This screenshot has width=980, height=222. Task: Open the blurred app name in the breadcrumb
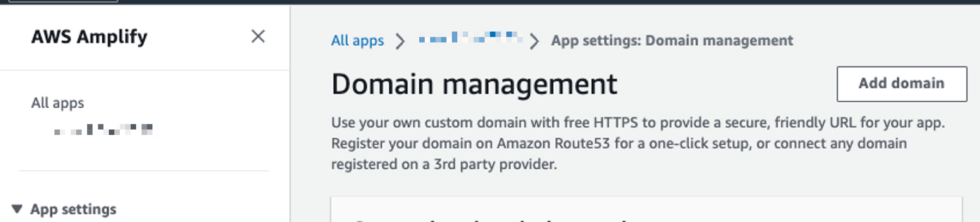tap(470, 38)
